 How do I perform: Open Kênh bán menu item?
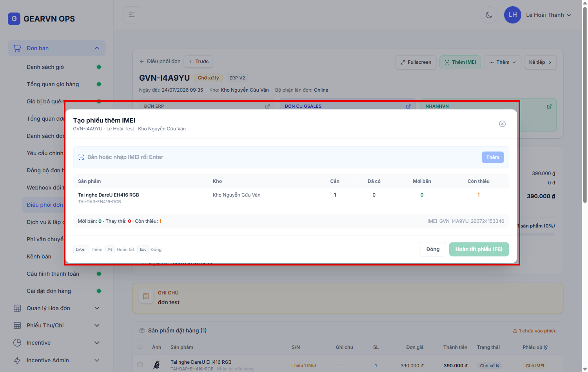coord(39,256)
